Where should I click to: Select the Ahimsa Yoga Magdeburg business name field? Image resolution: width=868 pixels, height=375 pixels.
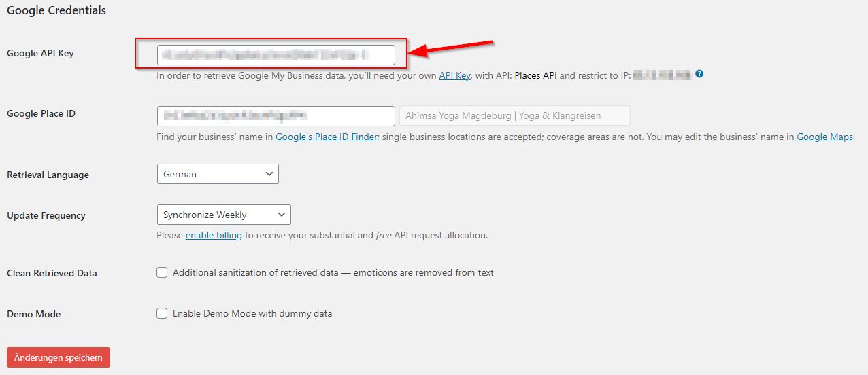(x=515, y=115)
